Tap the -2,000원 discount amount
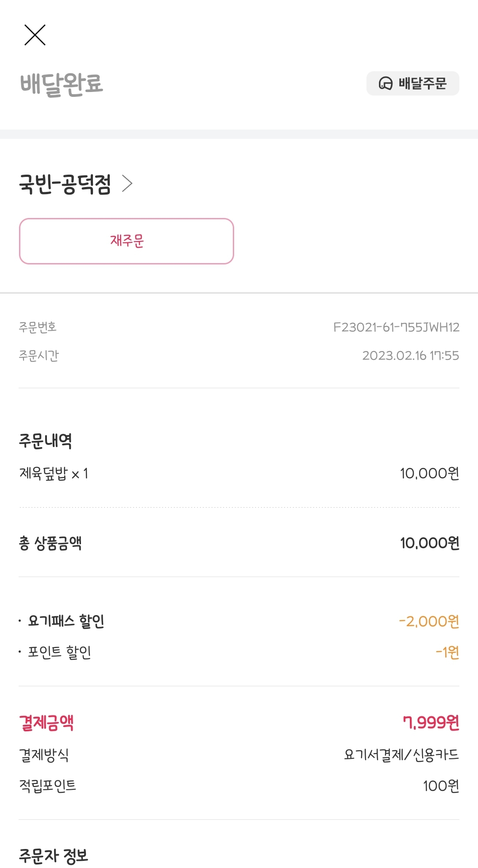Image resolution: width=478 pixels, height=868 pixels. (429, 621)
